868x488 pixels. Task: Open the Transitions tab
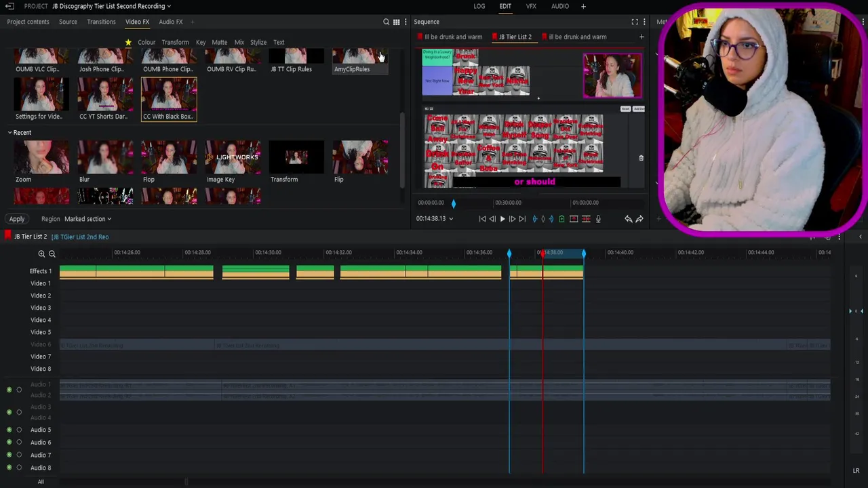tap(101, 22)
